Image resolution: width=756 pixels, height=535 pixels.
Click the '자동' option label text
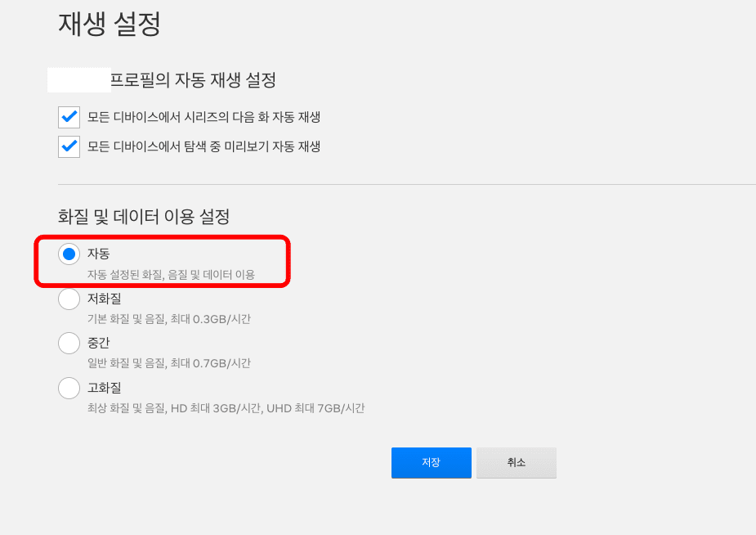pos(98,254)
